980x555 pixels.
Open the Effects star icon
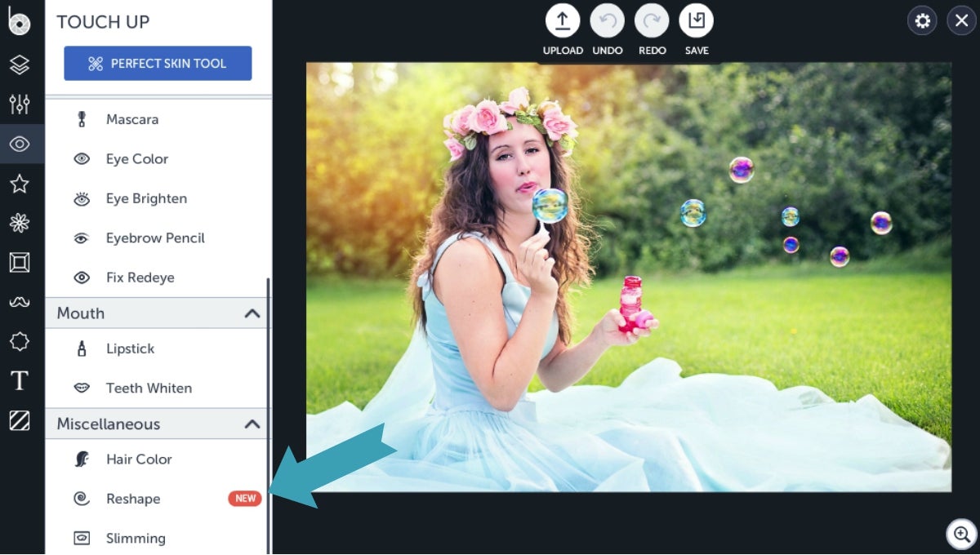[x=20, y=183]
